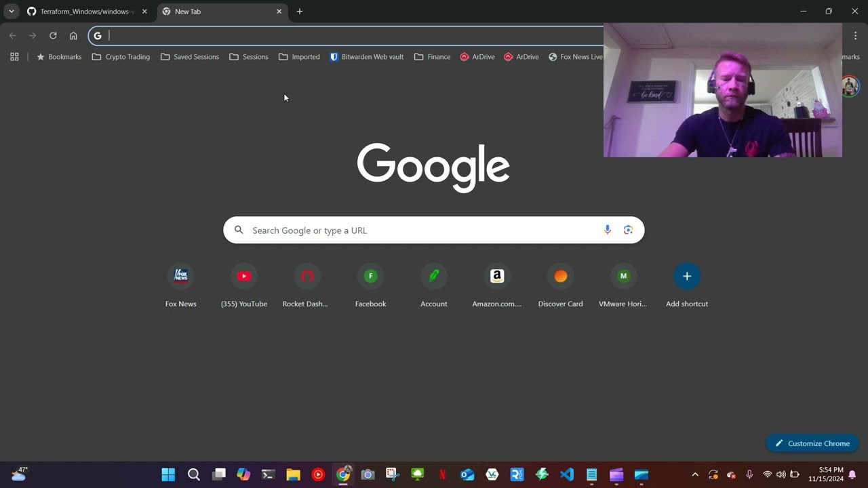Close the Terraform_Windows tab

click(x=144, y=12)
